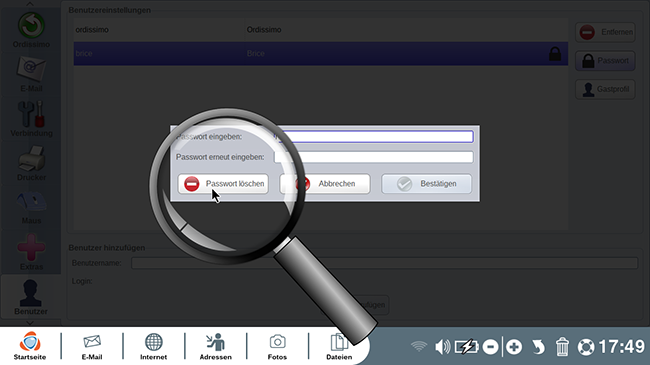Open Adressen from the taskbar
The height and width of the screenshot is (365, 650).
tap(216, 346)
